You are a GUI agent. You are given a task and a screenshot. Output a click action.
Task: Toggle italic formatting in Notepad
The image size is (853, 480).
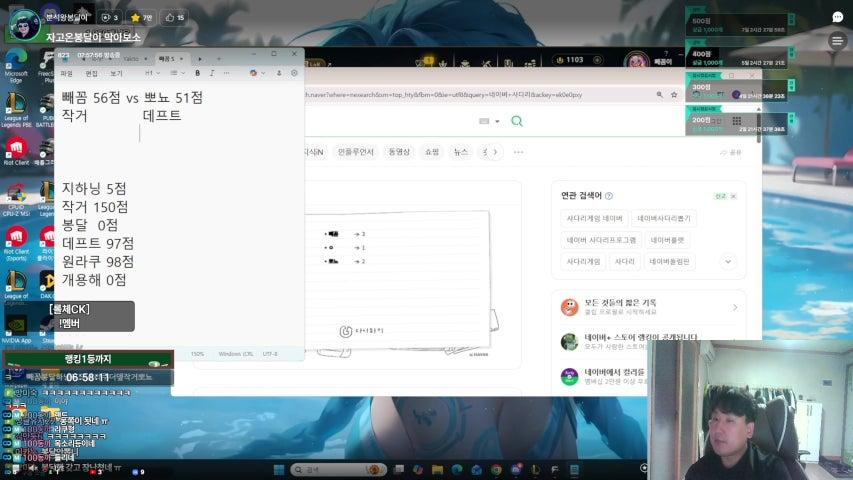(212, 73)
